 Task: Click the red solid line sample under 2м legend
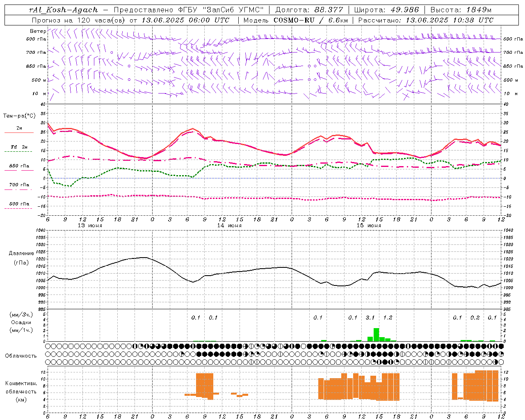19,133
